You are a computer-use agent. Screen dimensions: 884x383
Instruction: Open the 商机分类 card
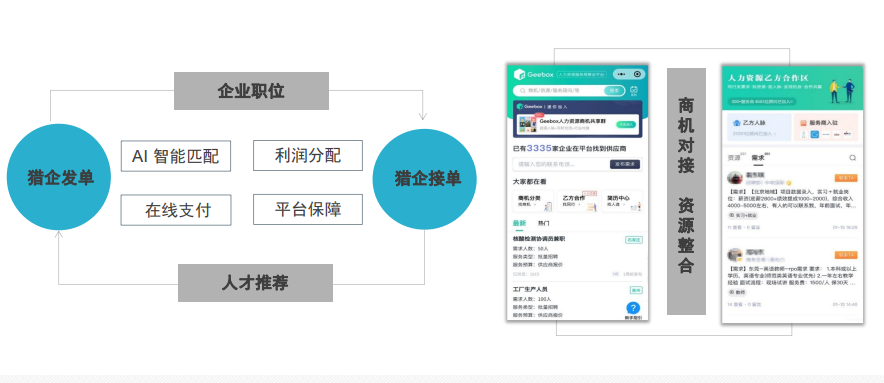[x=533, y=201]
